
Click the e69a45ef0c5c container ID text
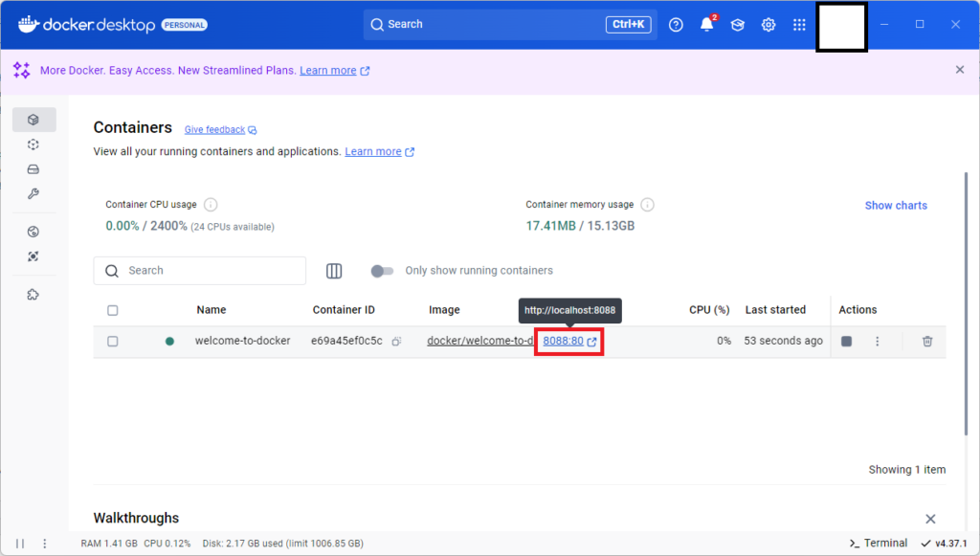point(346,341)
